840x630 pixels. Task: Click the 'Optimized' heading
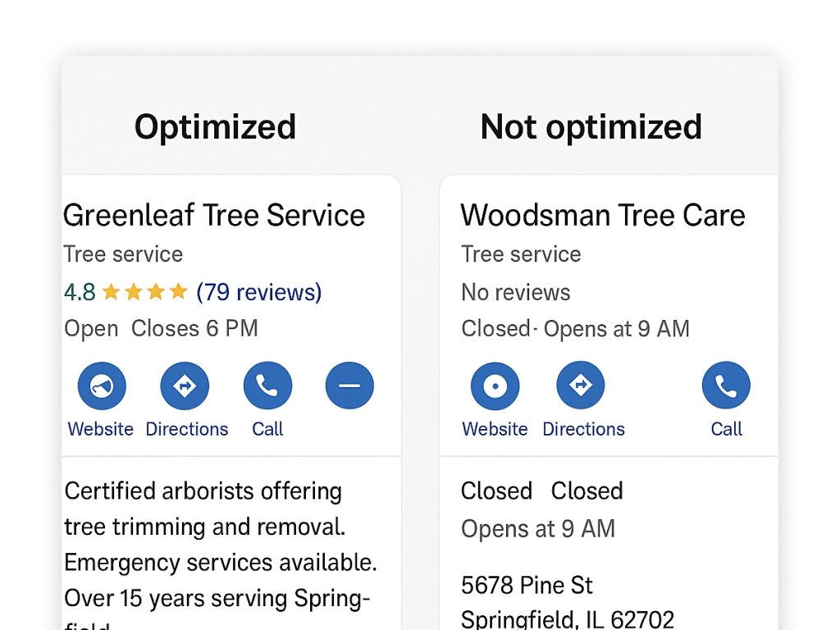tap(215, 127)
